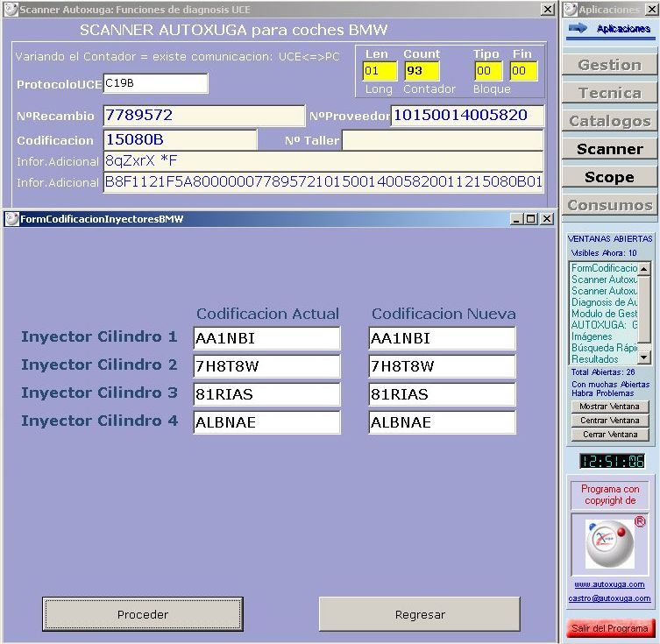Click Salir del Programa button

pos(610,628)
